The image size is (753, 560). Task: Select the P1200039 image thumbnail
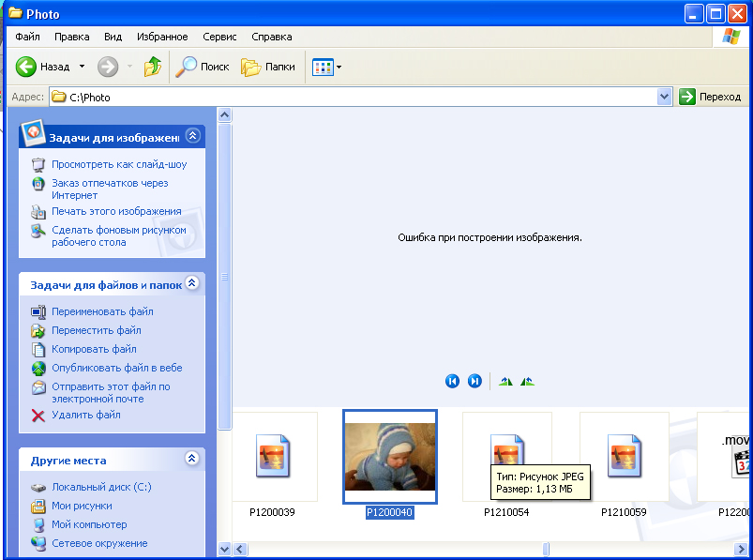click(x=273, y=457)
